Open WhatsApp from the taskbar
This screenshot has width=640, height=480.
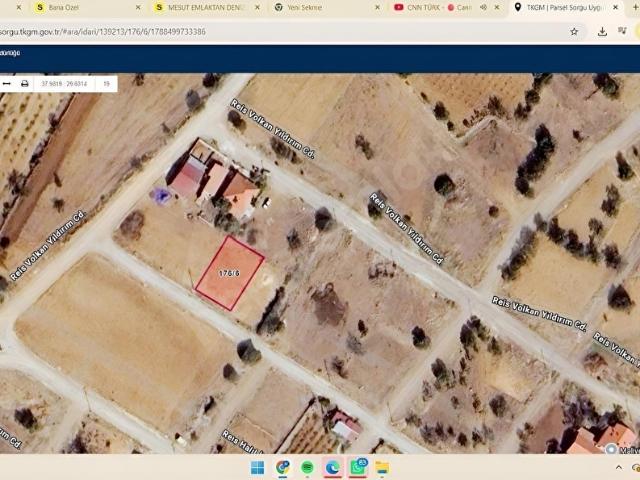[x=358, y=468]
